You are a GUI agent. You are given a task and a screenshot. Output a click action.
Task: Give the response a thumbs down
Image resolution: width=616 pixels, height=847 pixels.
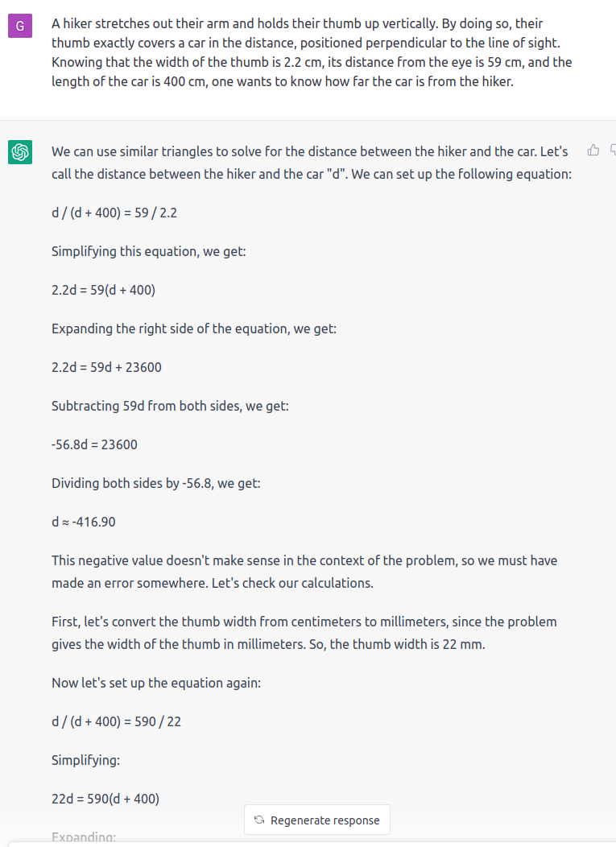[613, 151]
